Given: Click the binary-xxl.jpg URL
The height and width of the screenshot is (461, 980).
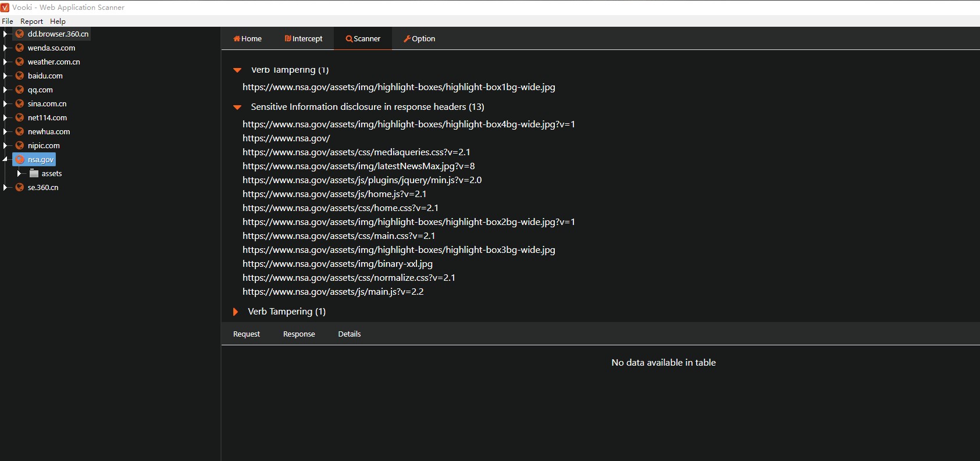Looking at the screenshot, I should [338, 264].
